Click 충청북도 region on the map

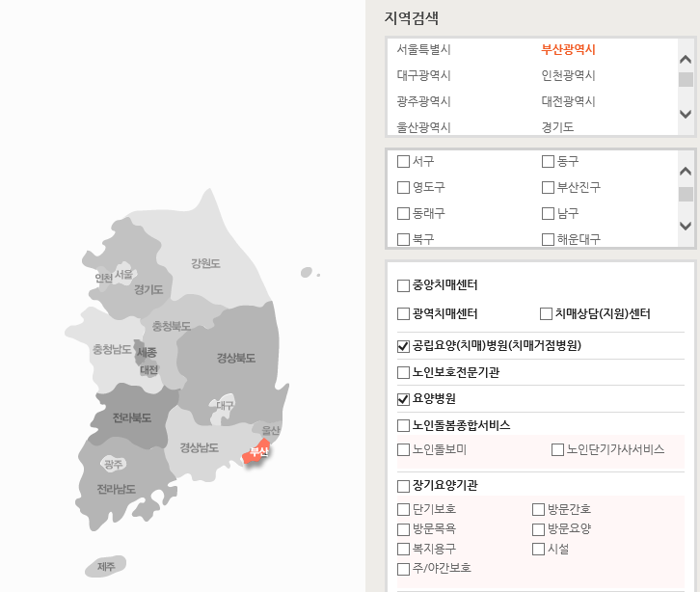pos(172,326)
